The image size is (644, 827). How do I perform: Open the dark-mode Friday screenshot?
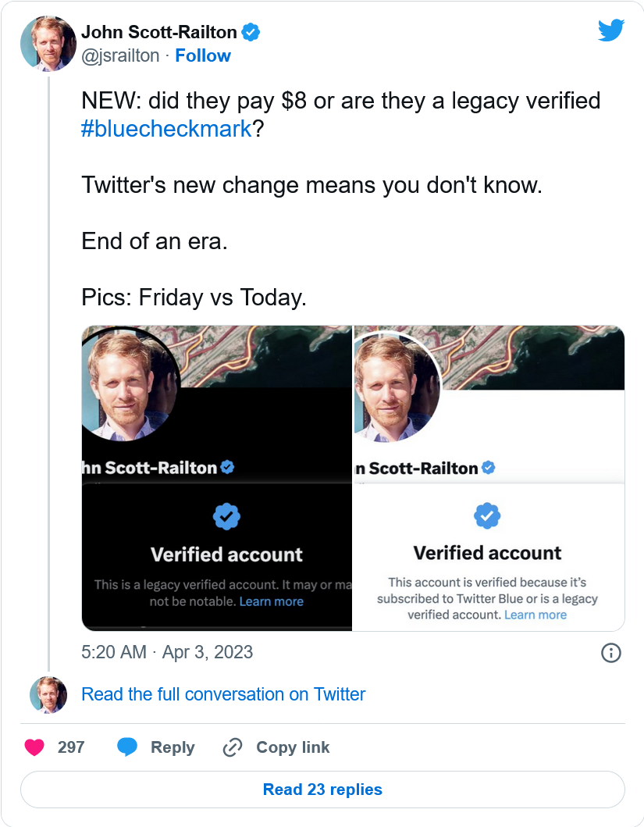point(217,477)
